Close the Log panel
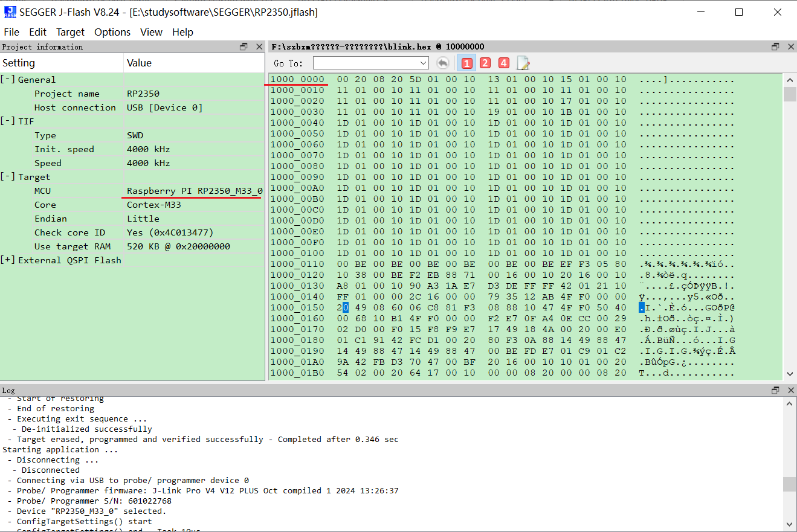Screen dimensions: 797x532 tap(790, 391)
